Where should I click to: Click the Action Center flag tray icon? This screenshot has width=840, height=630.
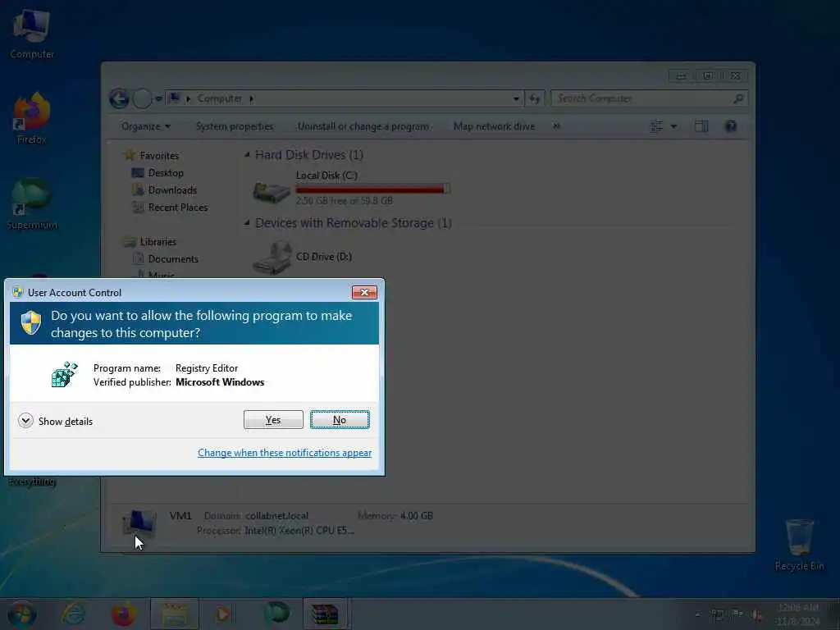(737, 614)
